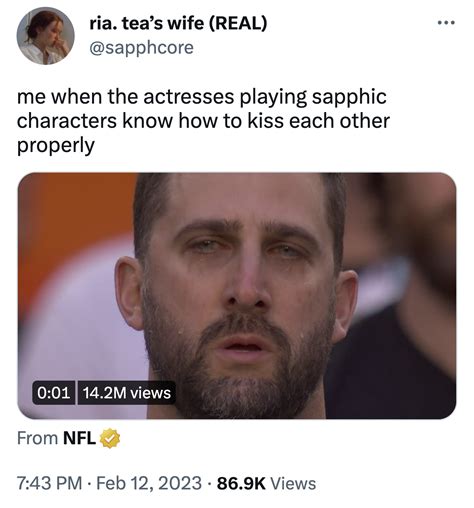Image resolution: width=474 pixels, height=508 pixels.
Task: Click the 0:01 video duration badge
Action: tap(54, 393)
